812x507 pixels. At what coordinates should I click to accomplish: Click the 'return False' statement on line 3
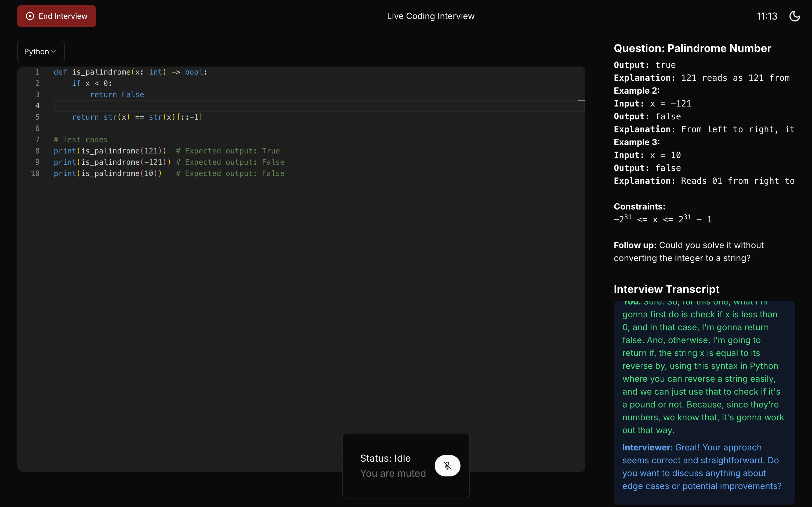tap(117, 94)
